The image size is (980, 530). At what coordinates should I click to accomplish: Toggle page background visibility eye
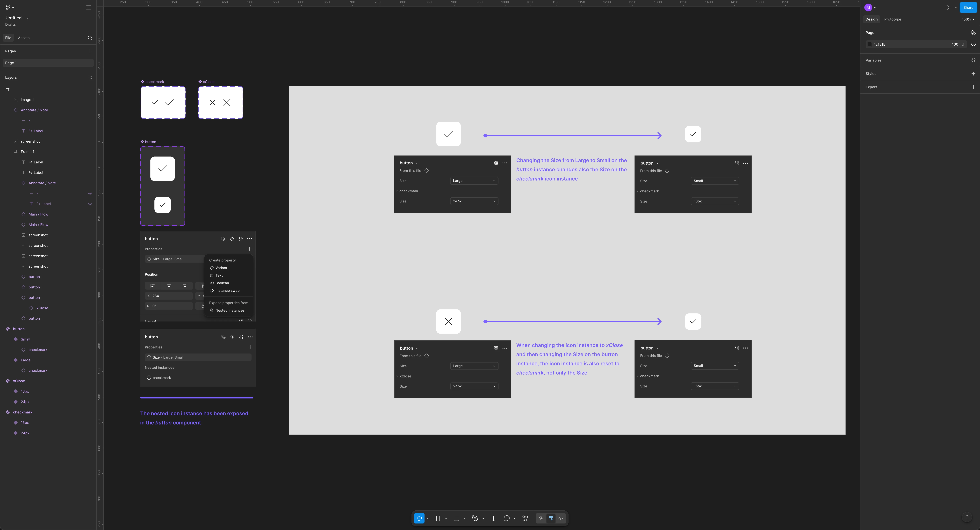pyautogui.click(x=973, y=44)
